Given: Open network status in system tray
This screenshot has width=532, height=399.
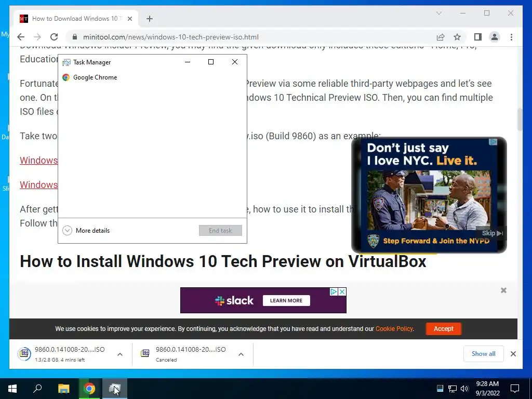Looking at the screenshot, I should point(453,389).
